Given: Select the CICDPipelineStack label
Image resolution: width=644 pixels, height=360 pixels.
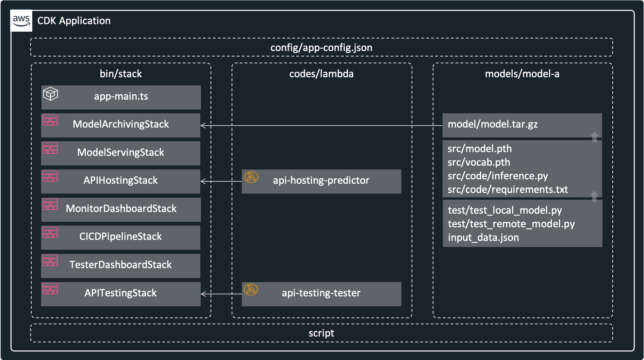Looking at the screenshot, I should click(121, 236).
